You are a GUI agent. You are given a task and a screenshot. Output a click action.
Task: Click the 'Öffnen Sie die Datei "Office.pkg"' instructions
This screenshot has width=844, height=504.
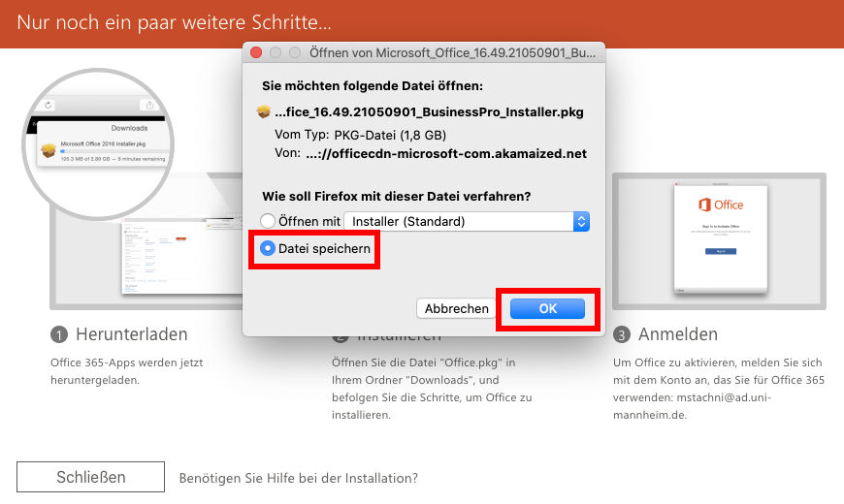tap(432, 389)
